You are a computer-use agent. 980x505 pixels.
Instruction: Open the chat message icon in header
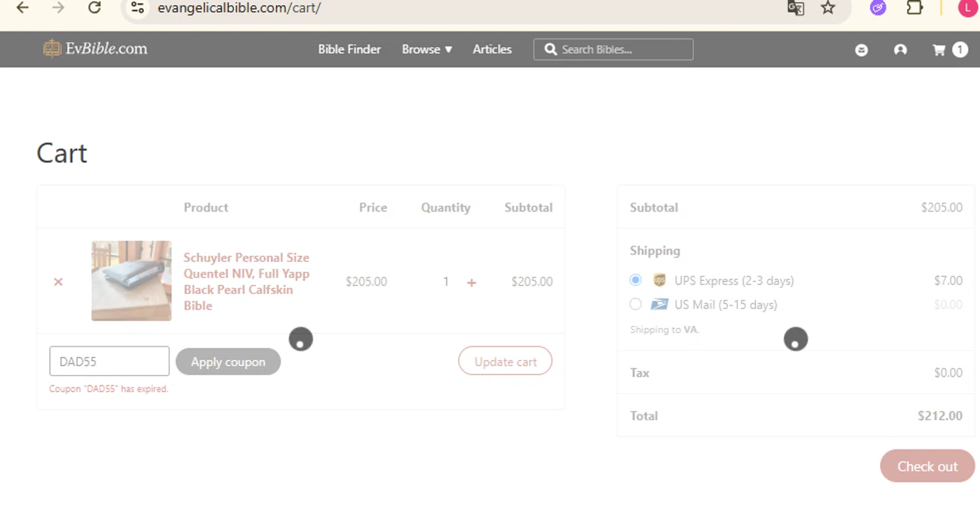(x=862, y=50)
